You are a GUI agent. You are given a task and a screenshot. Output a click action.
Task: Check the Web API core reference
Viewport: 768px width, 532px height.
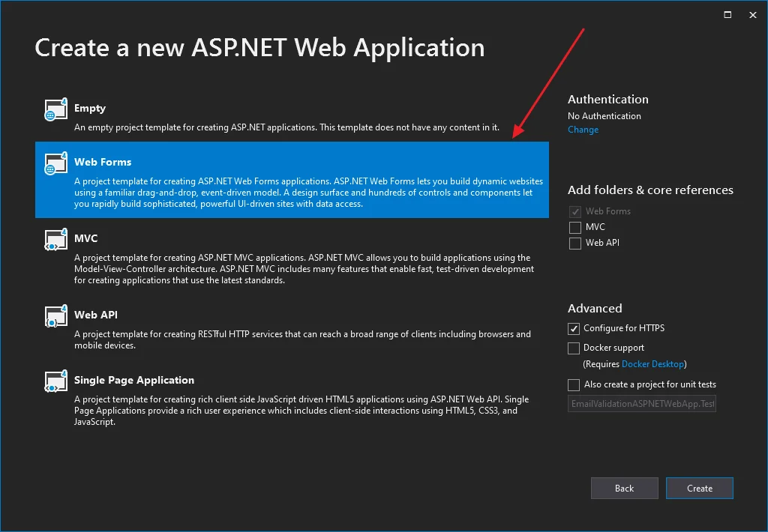[574, 242]
